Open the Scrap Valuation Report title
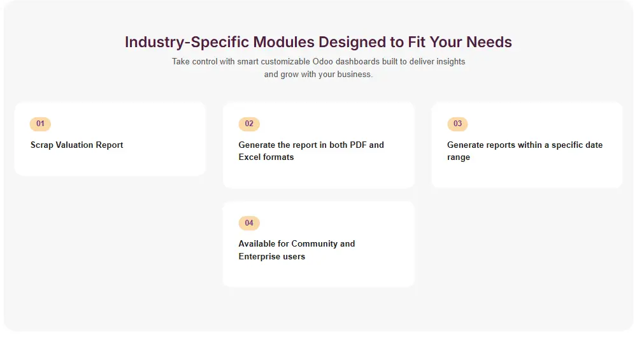 tap(76, 145)
